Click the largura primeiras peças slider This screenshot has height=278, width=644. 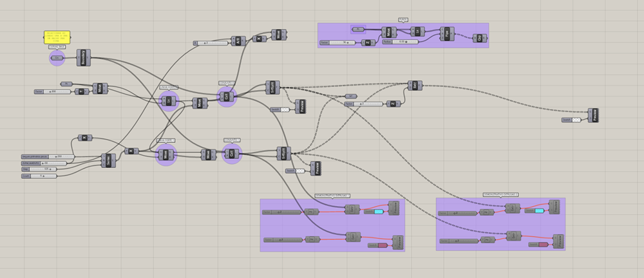click(48, 156)
